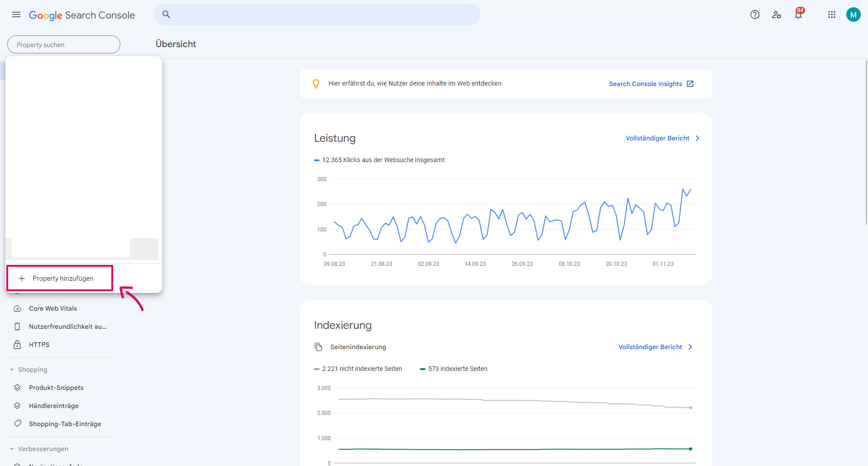Open the notifications bell showing 84

[798, 14]
